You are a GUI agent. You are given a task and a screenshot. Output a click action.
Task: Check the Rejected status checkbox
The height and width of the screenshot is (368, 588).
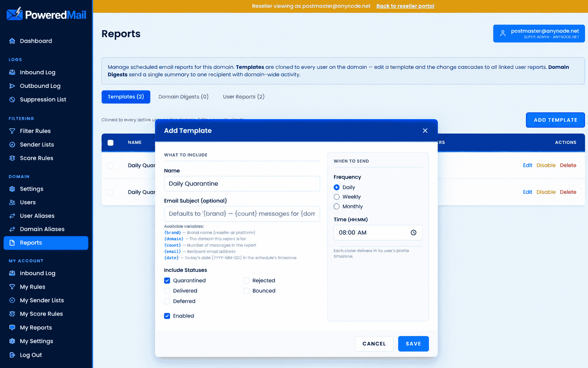pyautogui.click(x=247, y=280)
